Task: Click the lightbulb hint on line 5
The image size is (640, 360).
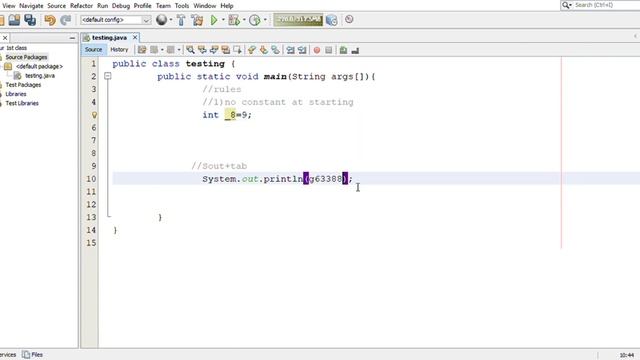Action: pos(94,115)
